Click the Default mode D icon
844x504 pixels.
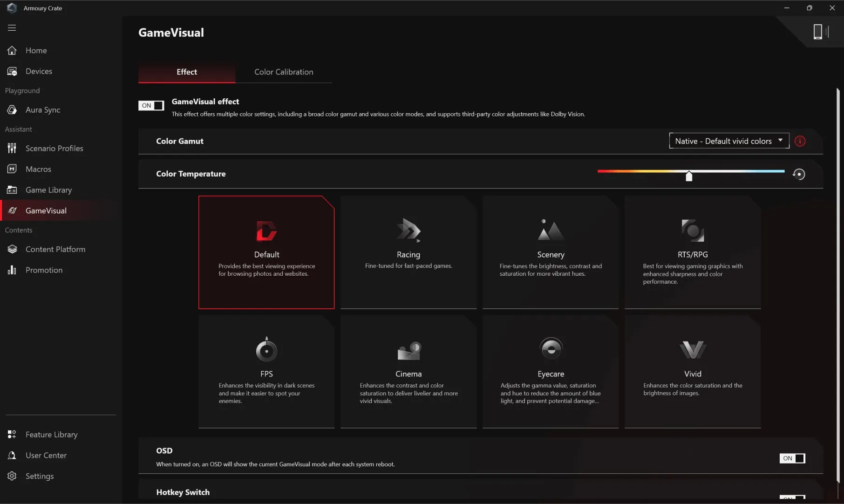point(266,231)
